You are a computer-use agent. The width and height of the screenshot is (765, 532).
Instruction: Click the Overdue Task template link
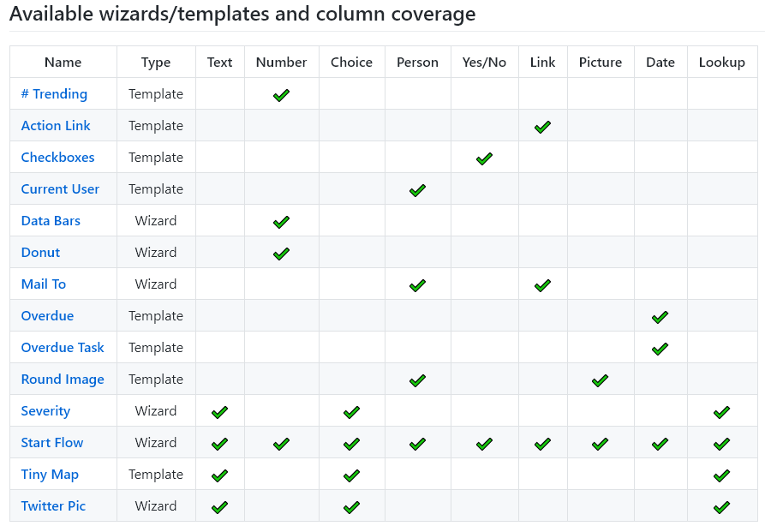63,348
